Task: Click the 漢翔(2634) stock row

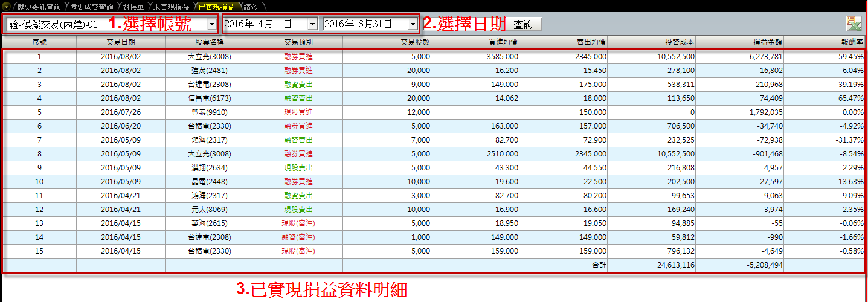Action: pos(209,168)
